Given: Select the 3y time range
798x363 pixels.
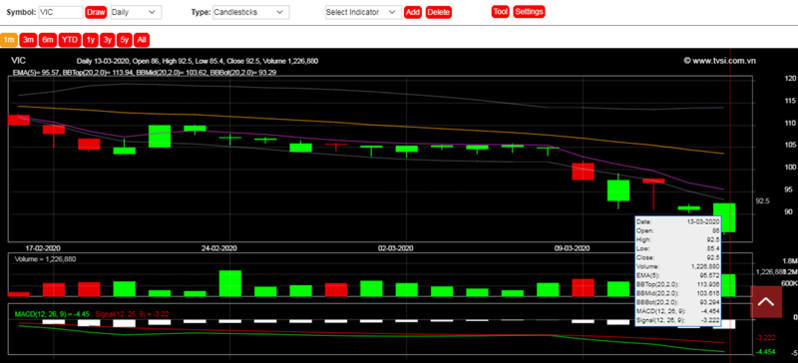Looking at the screenshot, I should pyautogui.click(x=107, y=40).
